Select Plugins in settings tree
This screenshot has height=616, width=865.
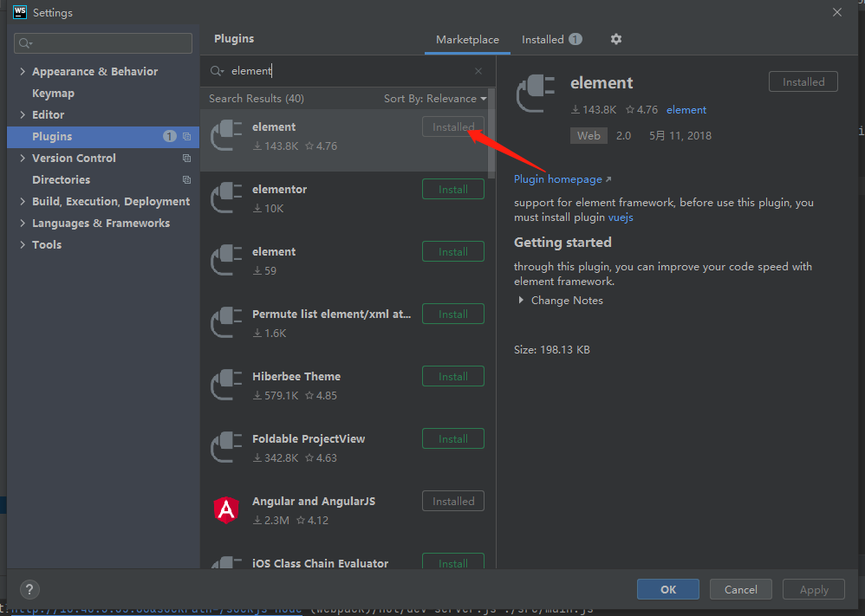pos(103,136)
